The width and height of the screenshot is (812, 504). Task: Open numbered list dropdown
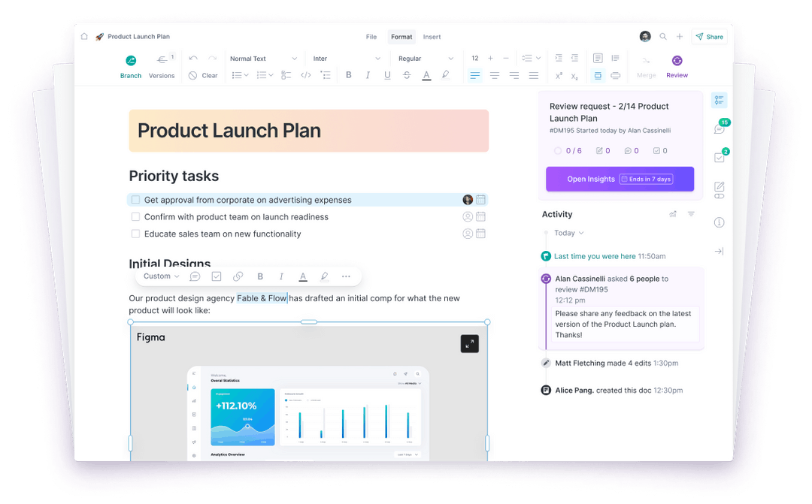click(x=265, y=76)
